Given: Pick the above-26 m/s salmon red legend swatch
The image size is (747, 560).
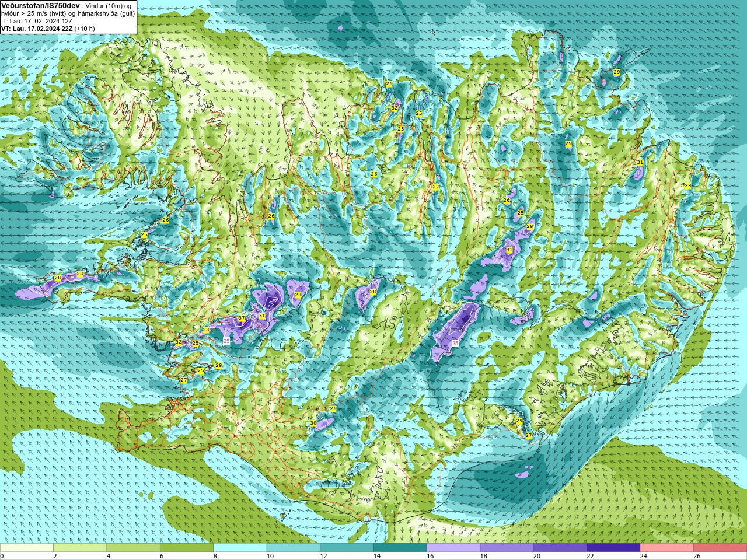Looking at the screenshot, I should click(x=720, y=548).
